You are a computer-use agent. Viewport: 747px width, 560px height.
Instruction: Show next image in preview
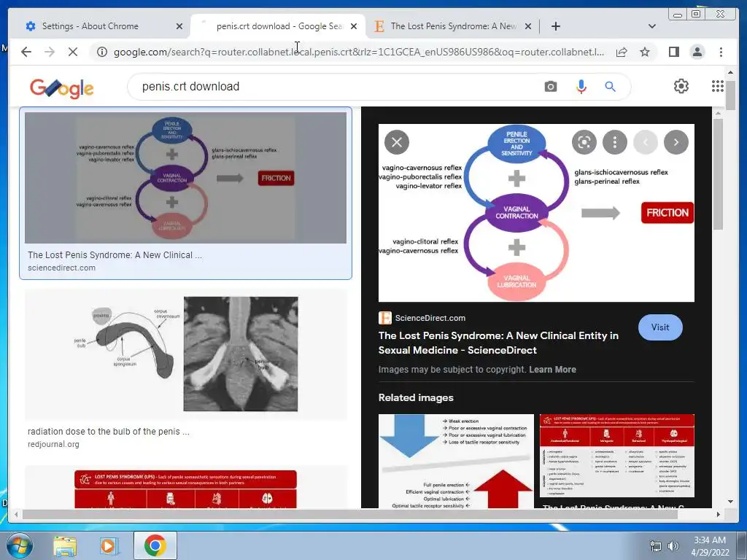[x=676, y=142]
